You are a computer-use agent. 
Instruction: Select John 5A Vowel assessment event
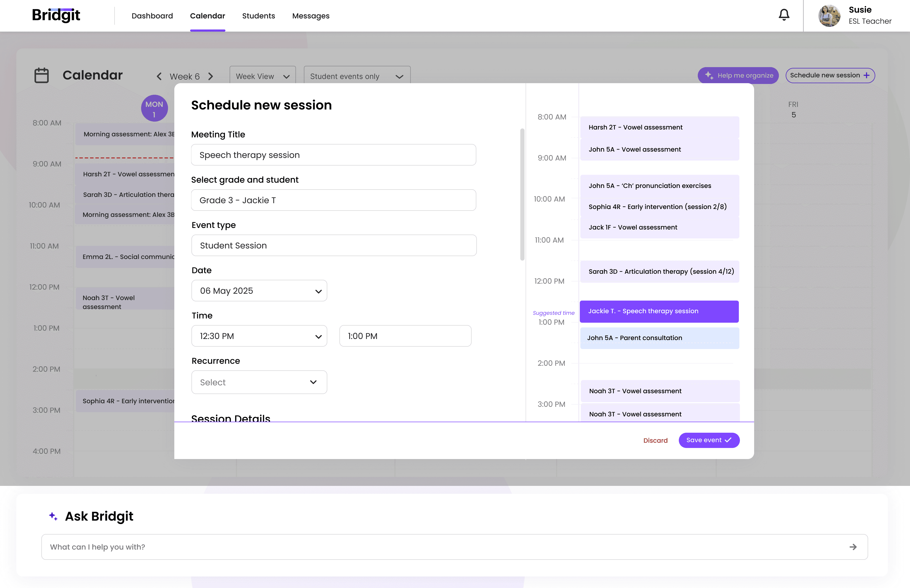coord(660,149)
